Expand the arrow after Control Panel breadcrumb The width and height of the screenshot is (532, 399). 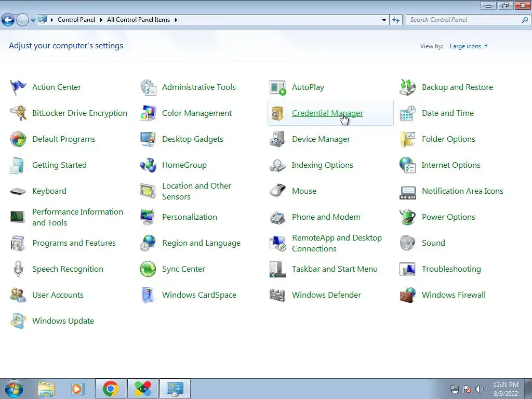(101, 20)
